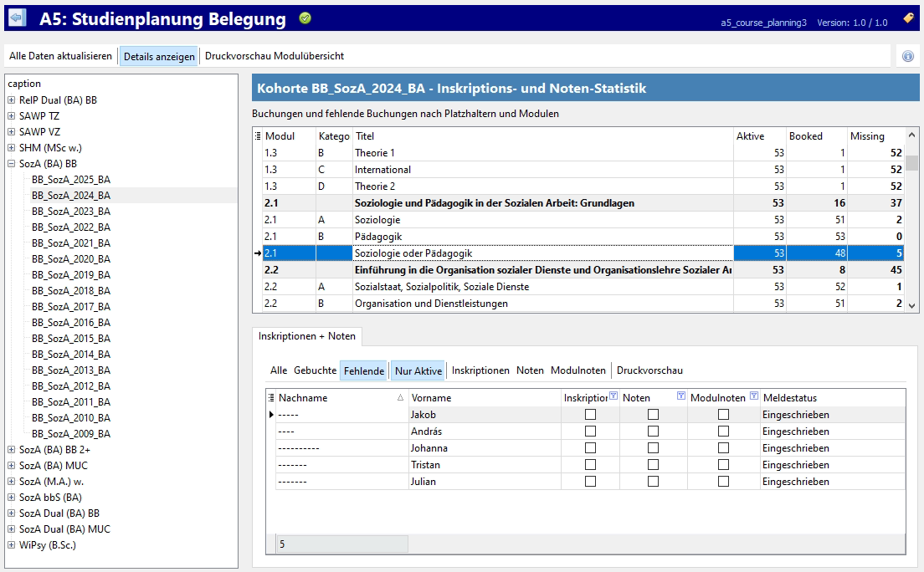
Task: Click the yellow tag icon in header
Action: tap(908, 18)
